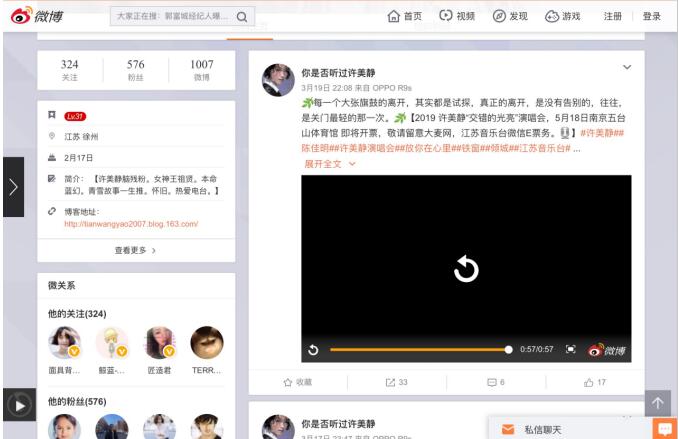Screen dimensions: 678x439
Task: Open 发现 discover section
Action: [510, 16]
